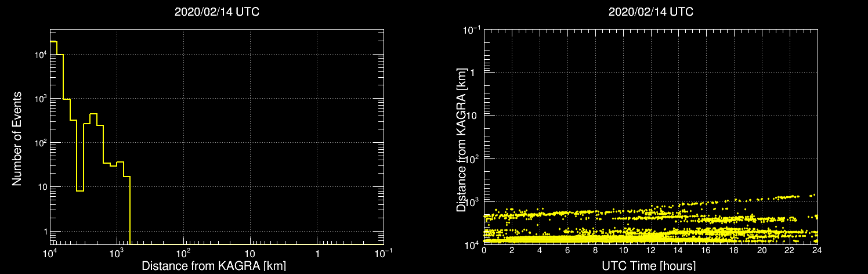Select 1 tick on histogram distance x-axis
The height and width of the screenshot is (274, 868).
(x=317, y=253)
